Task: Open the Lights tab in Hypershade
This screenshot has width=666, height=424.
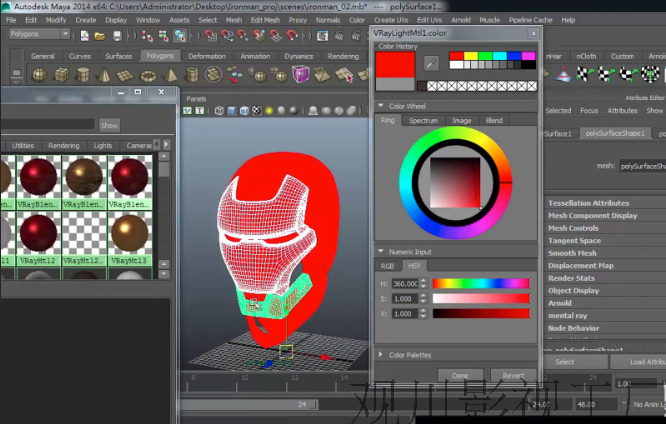Action: 103,146
